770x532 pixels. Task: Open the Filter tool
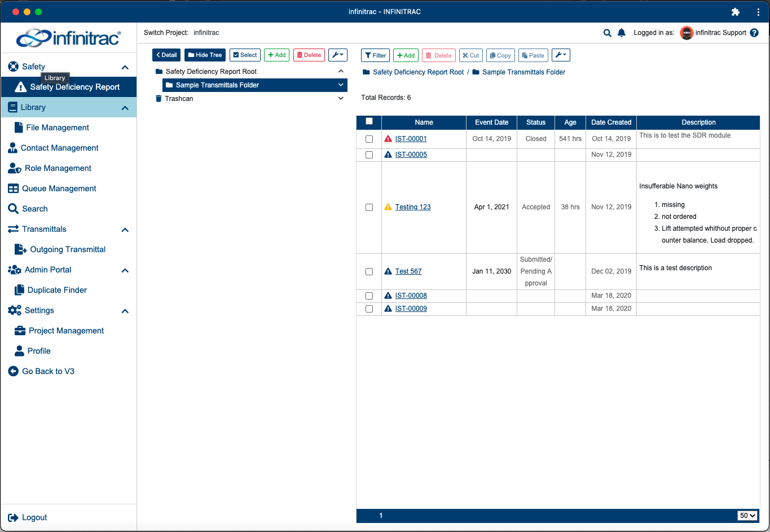click(x=375, y=55)
